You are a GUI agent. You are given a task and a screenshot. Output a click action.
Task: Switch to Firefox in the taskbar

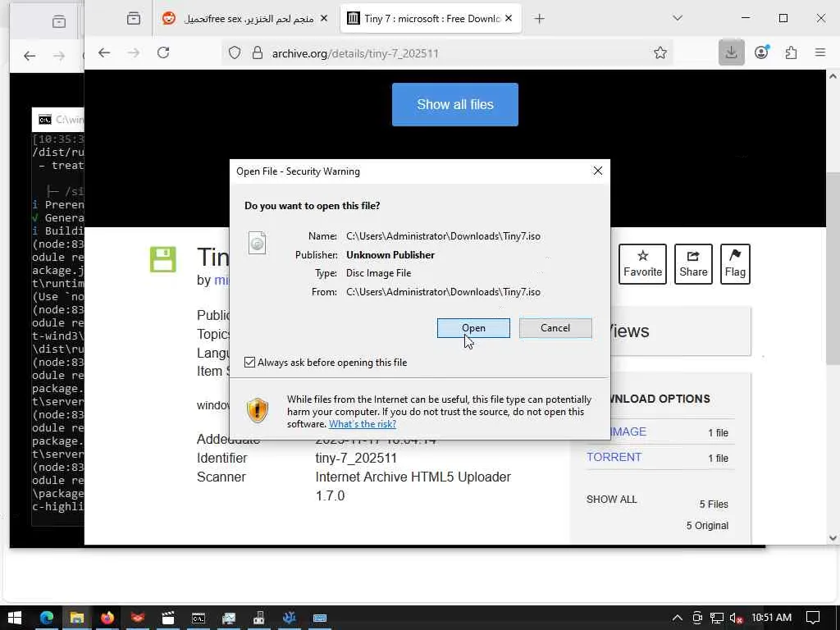107,618
